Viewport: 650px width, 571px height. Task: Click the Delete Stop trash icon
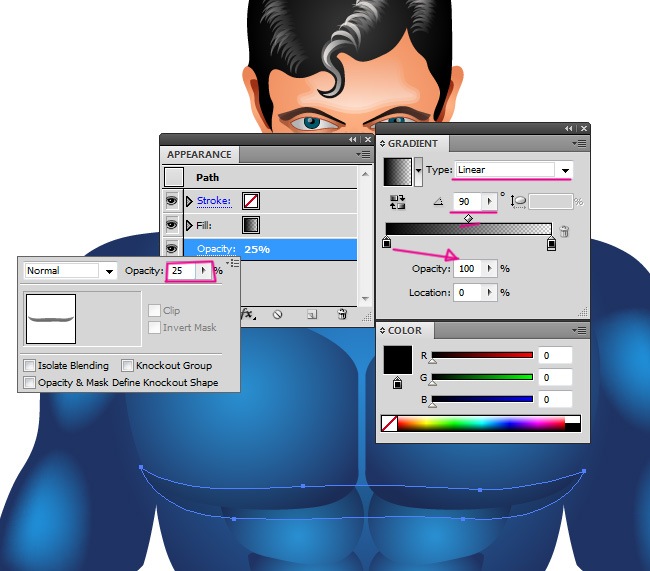[x=564, y=231]
